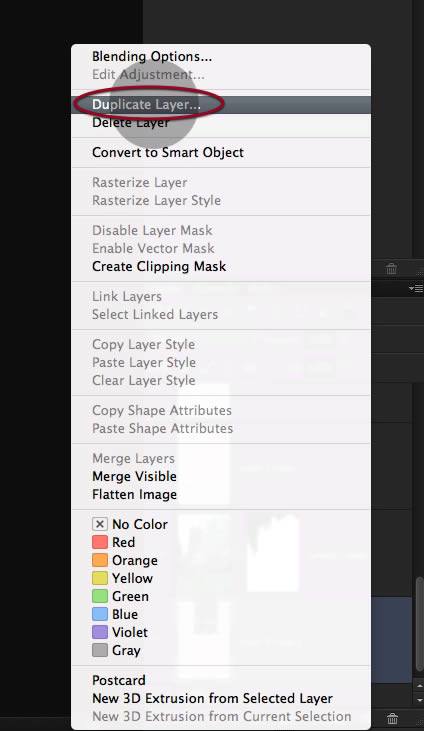424x731 pixels.
Task: Open the panel flyout menu icon
Action: click(x=416, y=289)
